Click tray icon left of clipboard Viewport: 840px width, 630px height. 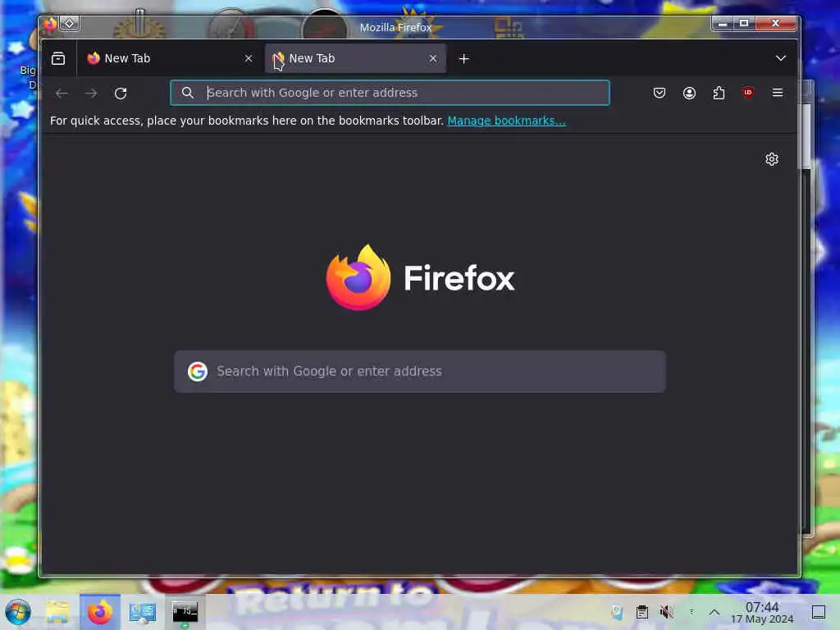(x=617, y=612)
